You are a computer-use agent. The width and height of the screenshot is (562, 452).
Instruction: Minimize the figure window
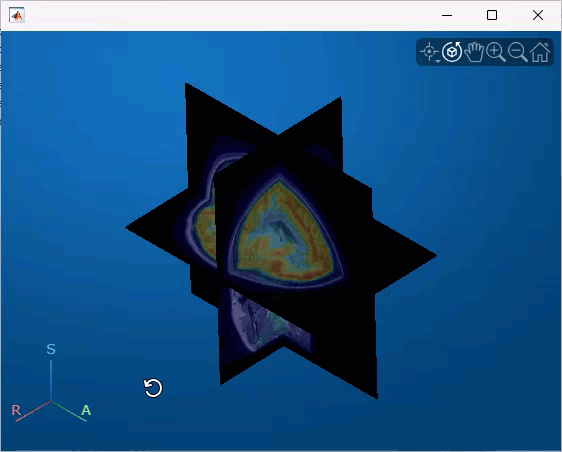click(447, 15)
